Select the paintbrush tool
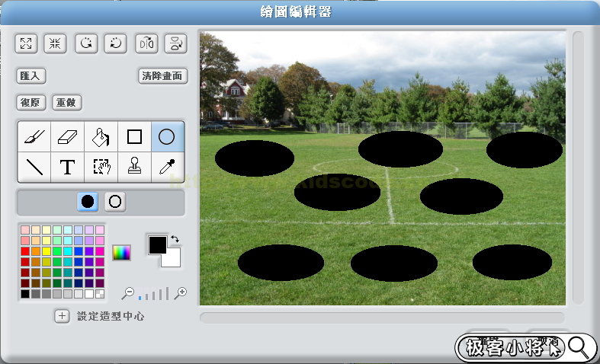The height and width of the screenshot is (364, 600). tap(34, 137)
